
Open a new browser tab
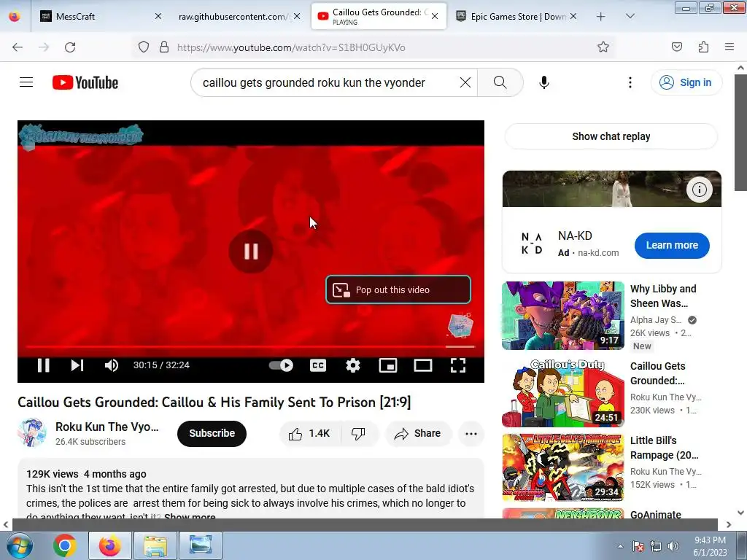coord(601,16)
